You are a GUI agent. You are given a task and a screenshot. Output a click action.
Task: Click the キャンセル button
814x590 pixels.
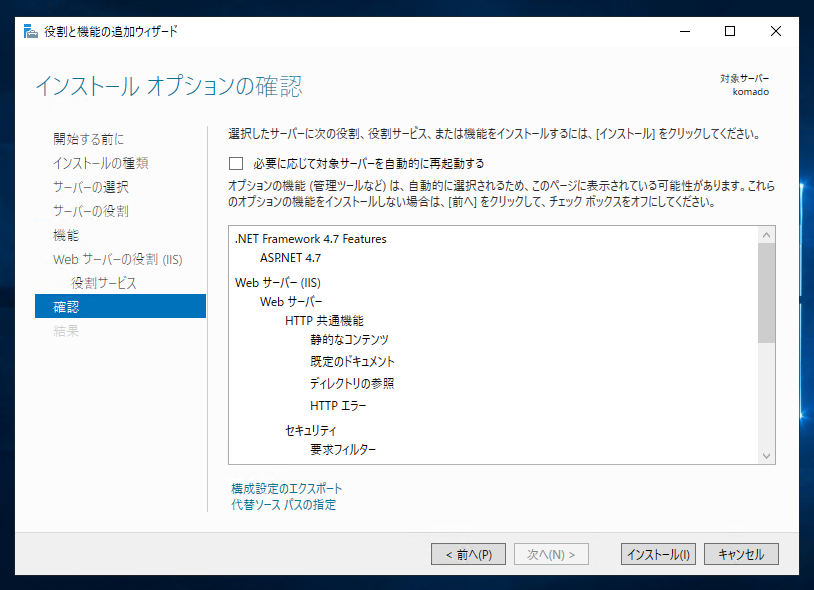click(x=741, y=554)
